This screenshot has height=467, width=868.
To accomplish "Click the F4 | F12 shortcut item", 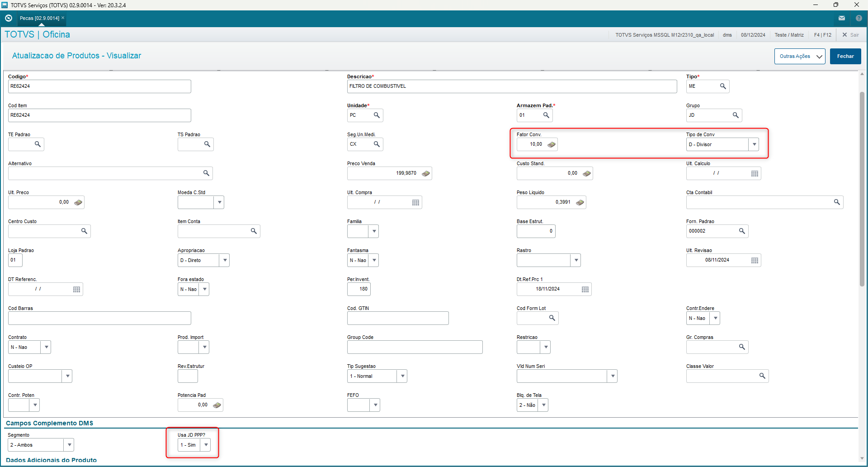I will [x=822, y=35].
